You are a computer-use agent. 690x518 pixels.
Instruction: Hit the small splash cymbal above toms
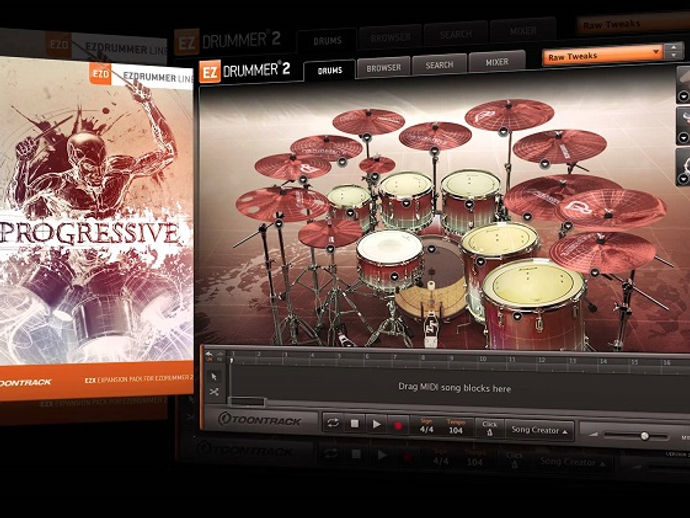click(377, 165)
